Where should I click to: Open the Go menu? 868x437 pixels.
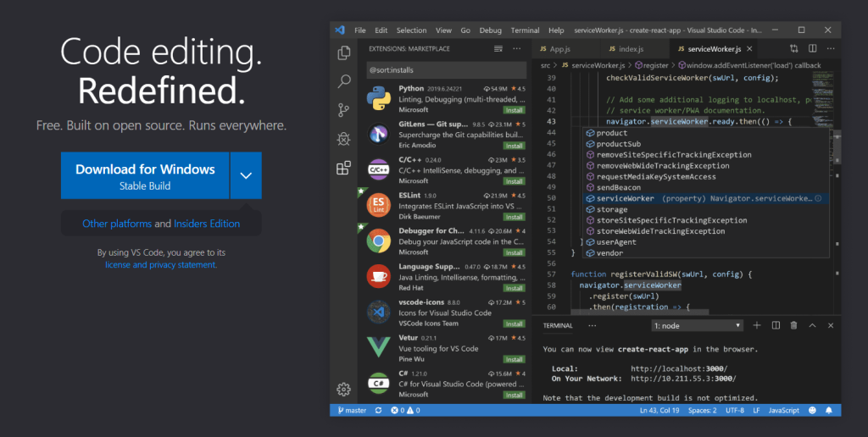[465, 30]
